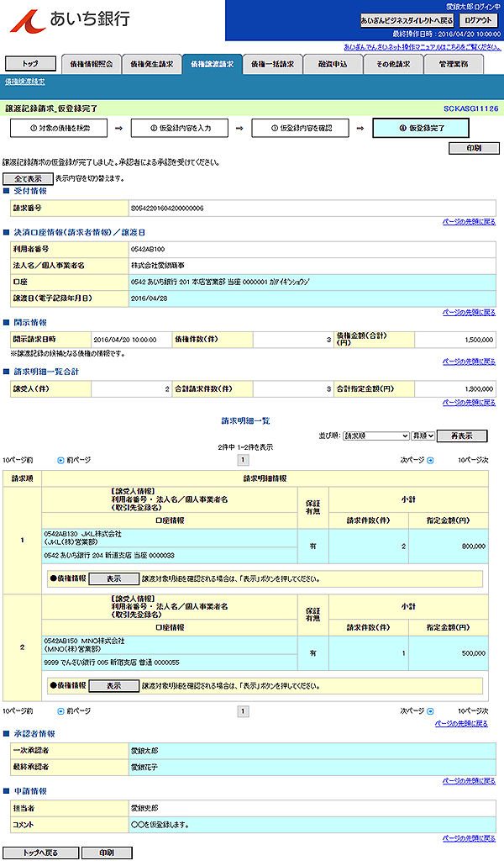Click the あいち銀行 logo
This screenshot has height=866, width=504.
coord(70,20)
